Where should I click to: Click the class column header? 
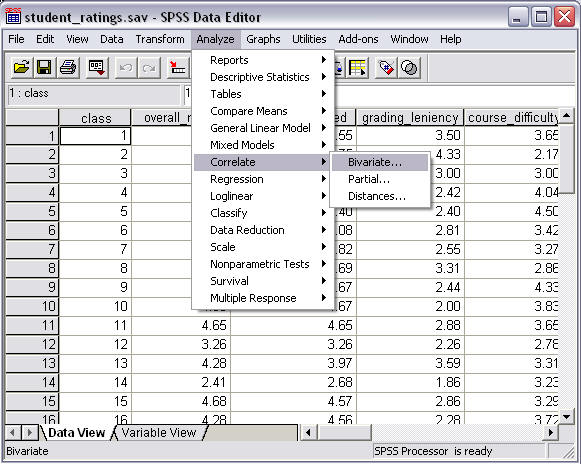point(95,118)
